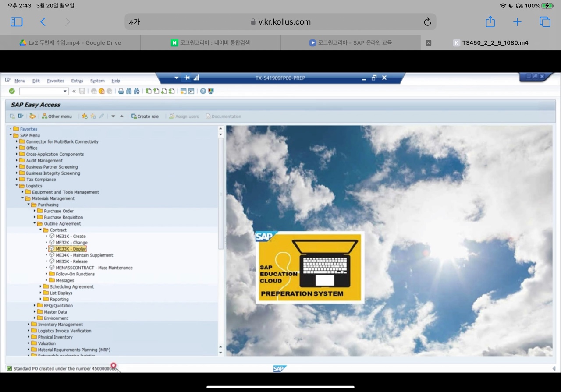Expand the Purchase Order folder node

point(35,211)
